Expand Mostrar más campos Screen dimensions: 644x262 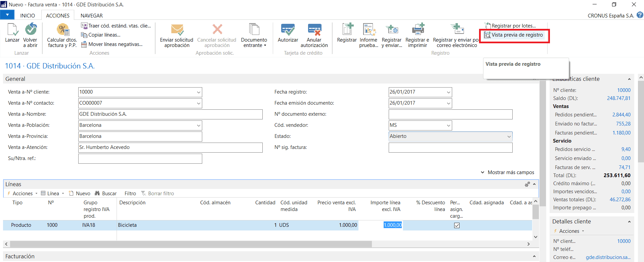(x=507, y=172)
